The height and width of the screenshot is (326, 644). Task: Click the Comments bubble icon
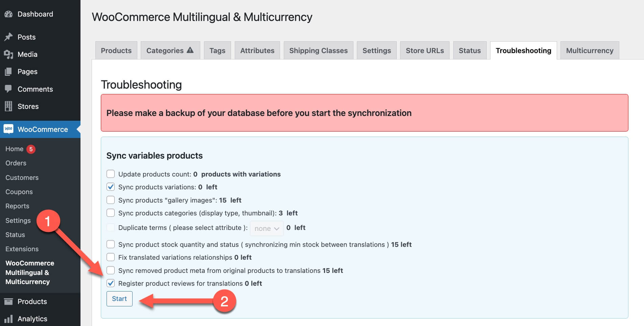point(8,89)
